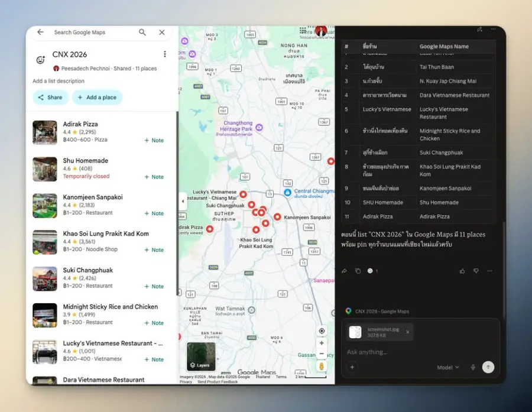532x412 pixels.
Task: Zoom out on the map with minus
Action: 322,353
